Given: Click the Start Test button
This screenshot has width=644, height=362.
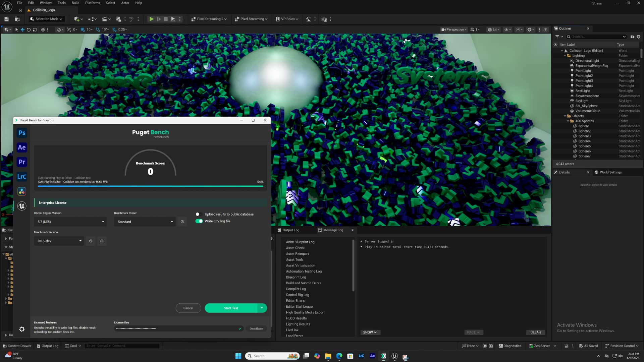Looking at the screenshot, I should coord(231,308).
